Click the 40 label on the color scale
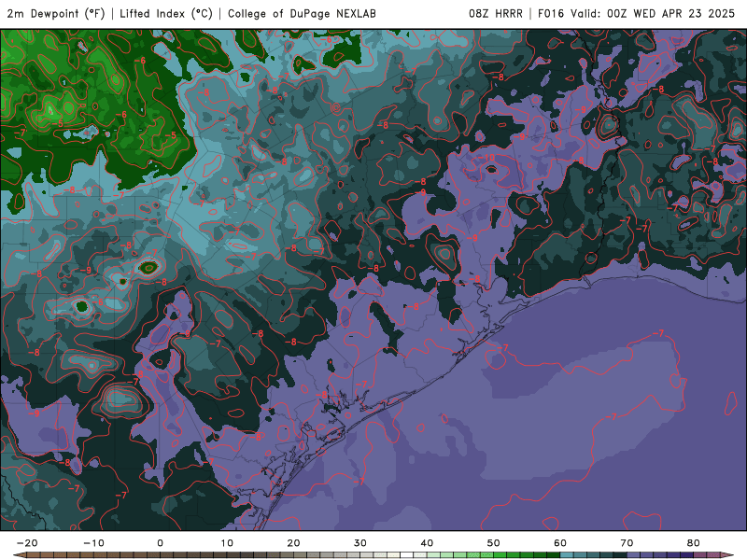The image size is (747, 560). pos(427,543)
